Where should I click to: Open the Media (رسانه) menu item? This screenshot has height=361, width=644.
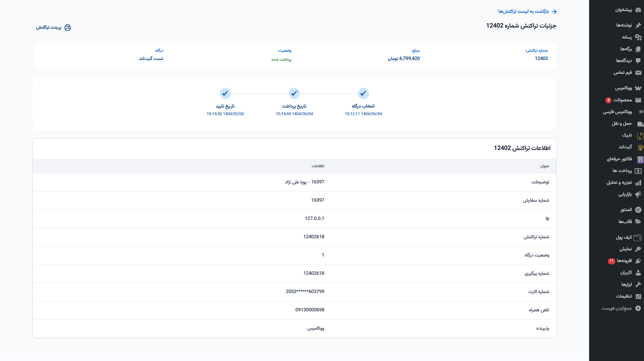pos(627,37)
